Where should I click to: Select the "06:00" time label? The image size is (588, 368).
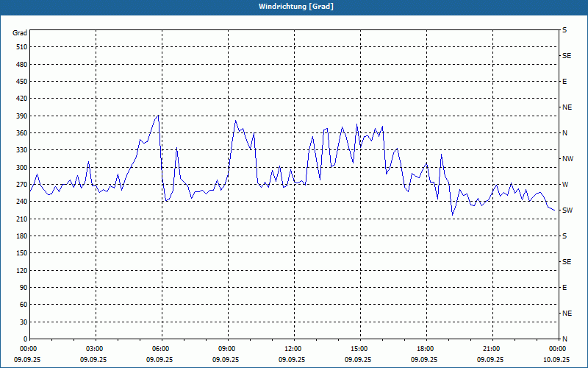tap(162, 349)
